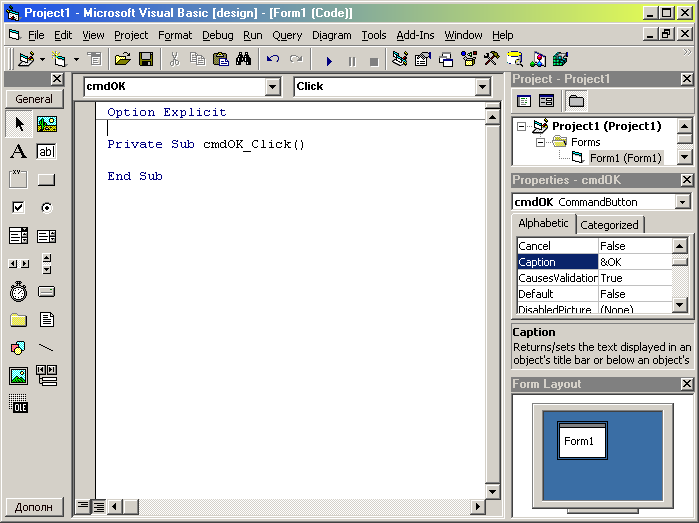Open the Debug menu
Image resolution: width=699 pixels, height=523 pixels.
coord(218,35)
